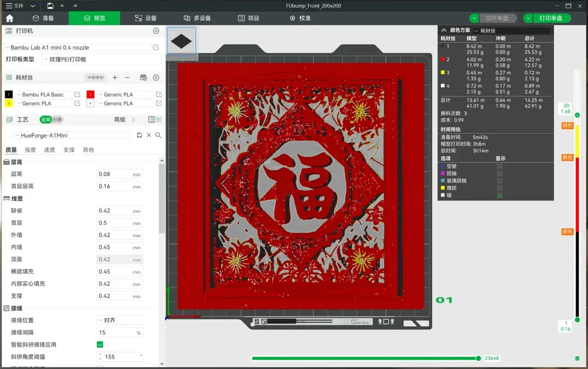The image size is (588, 369).
Task: Discard changes with X next to HueForge-A1Mini
Action: 149,135
